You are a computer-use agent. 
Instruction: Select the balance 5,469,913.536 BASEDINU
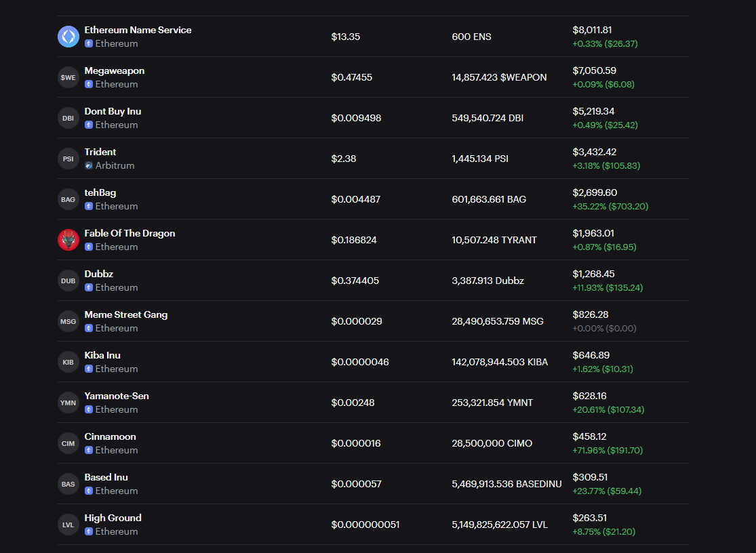tap(506, 484)
